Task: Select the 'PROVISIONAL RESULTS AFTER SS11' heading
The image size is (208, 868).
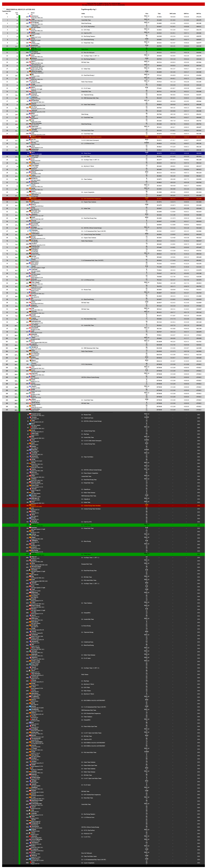Action: click(x=21, y=9)
